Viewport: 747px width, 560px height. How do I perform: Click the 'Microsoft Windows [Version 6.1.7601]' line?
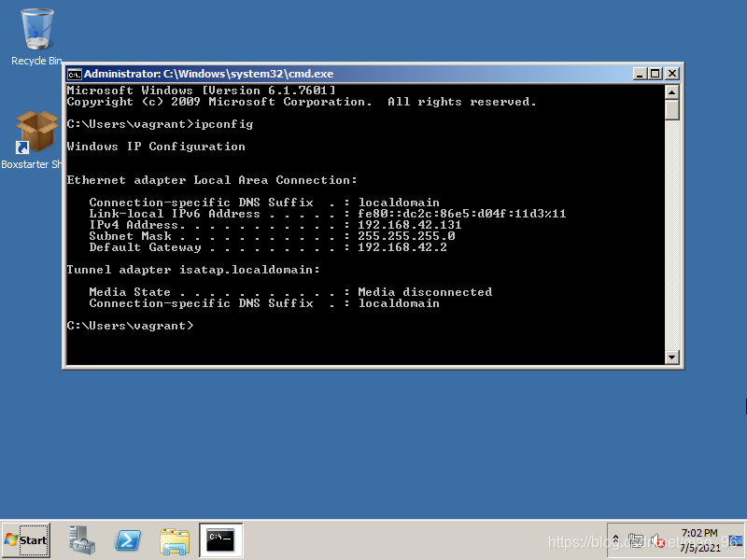pyautogui.click(x=201, y=91)
